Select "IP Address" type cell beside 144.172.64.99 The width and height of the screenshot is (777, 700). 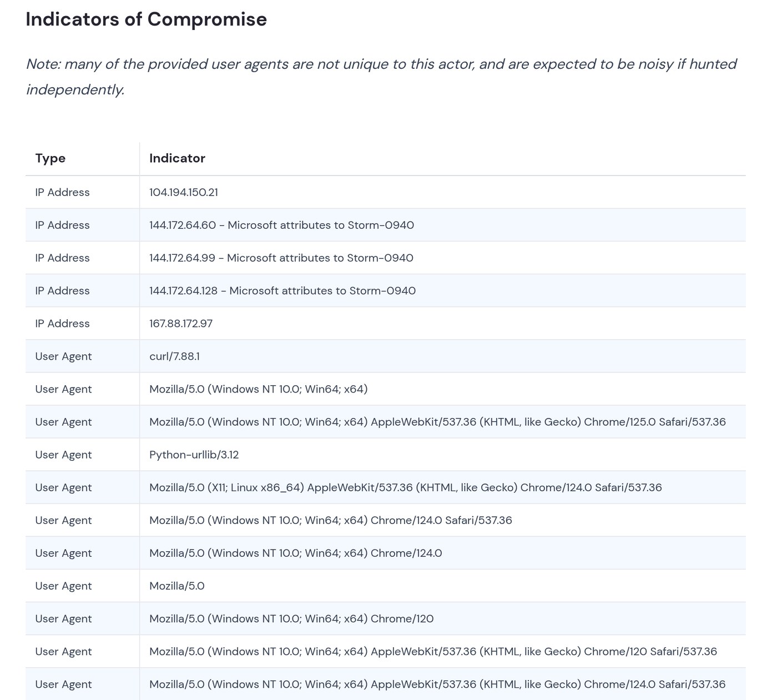pos(62,258)
